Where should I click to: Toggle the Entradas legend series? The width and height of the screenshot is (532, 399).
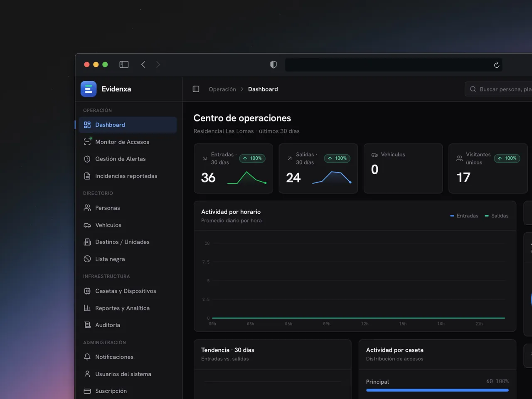pos(464,216)
